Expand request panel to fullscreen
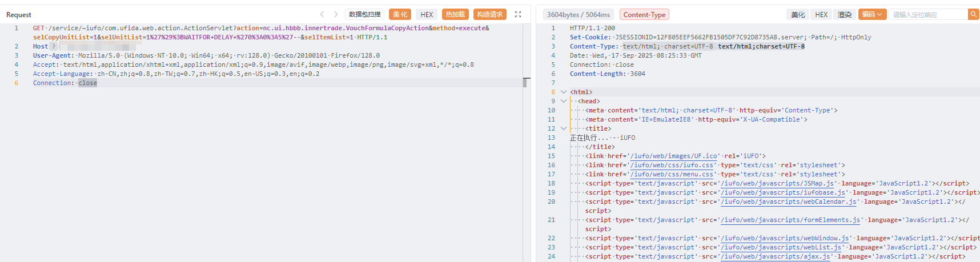The height and width of the screenshot is (262, 980). (x=518, y=14)
